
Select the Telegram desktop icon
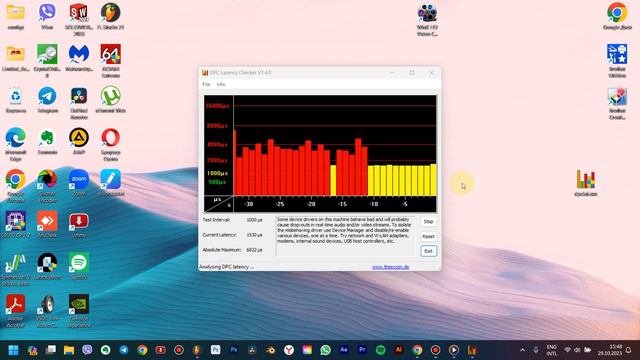click(47, 100)
